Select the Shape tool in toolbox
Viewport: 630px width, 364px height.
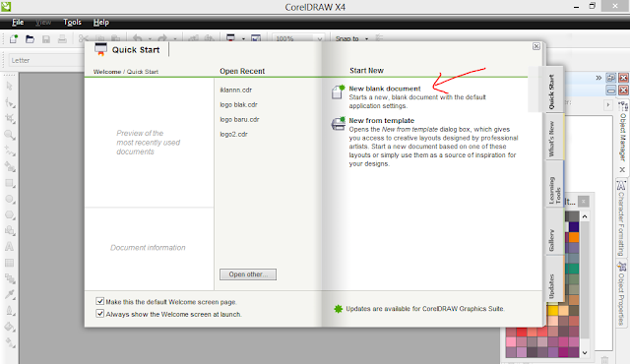[10, 102]
